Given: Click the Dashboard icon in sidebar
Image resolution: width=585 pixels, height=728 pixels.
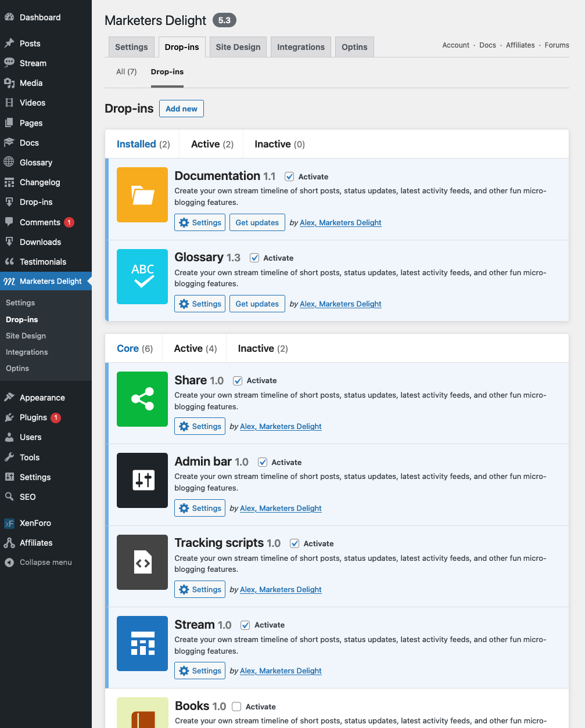Looking at the screenshot, I should [9, 17].
